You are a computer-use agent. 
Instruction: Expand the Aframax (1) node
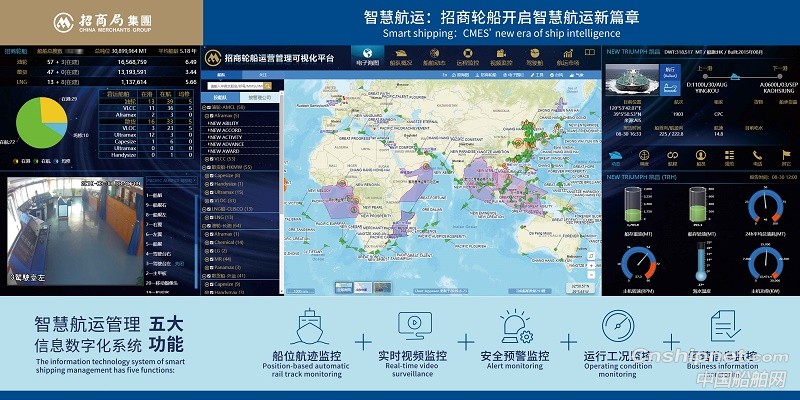207,234
